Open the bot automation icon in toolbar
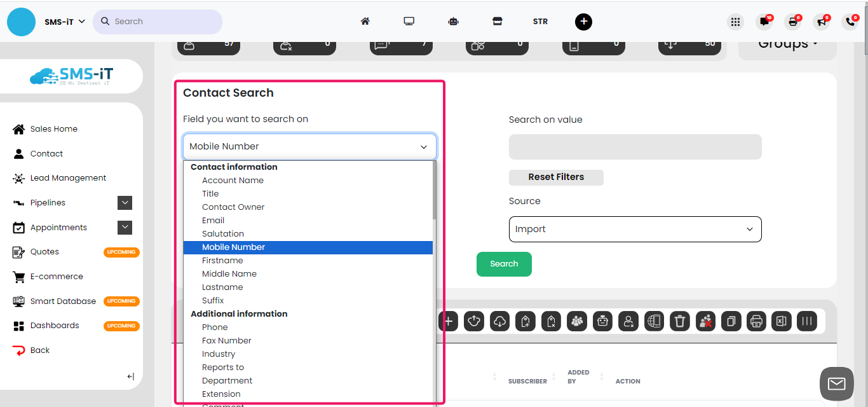This screenshot has height=407, width=868. coord(602,321)
